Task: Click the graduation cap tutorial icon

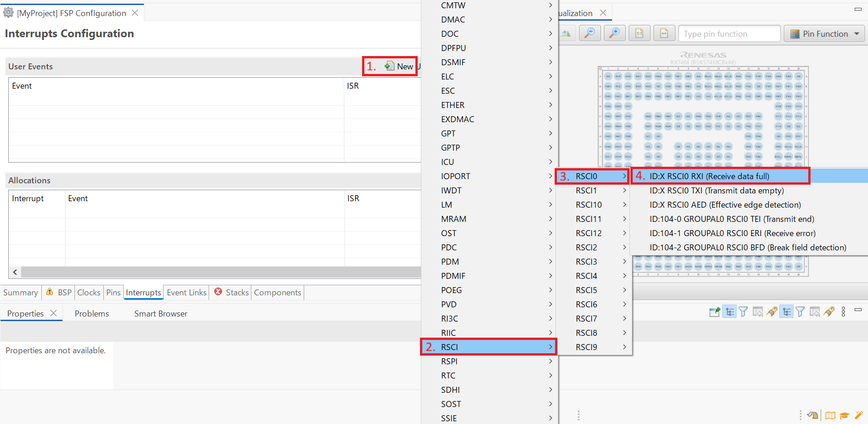Action: (844, 415)
